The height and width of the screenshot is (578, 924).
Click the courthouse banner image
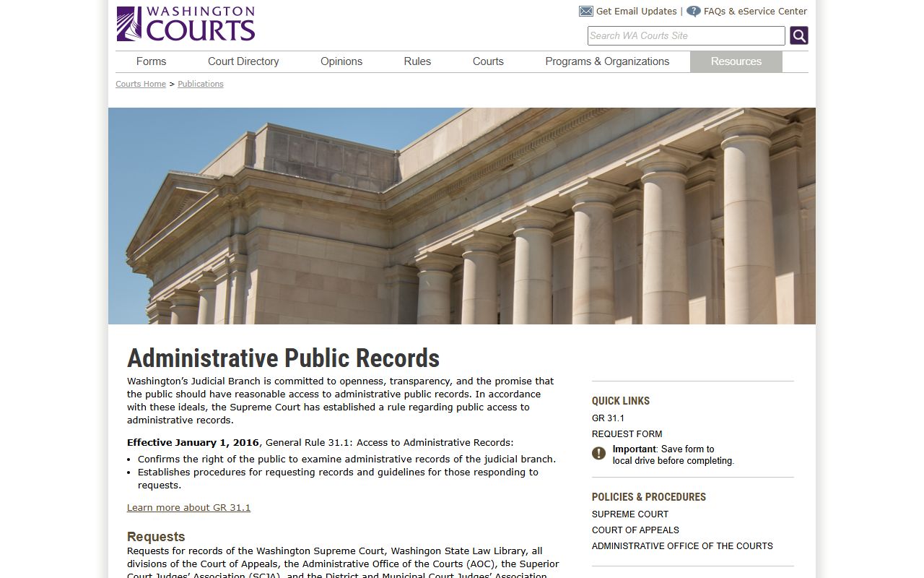(x=462, y=216)
